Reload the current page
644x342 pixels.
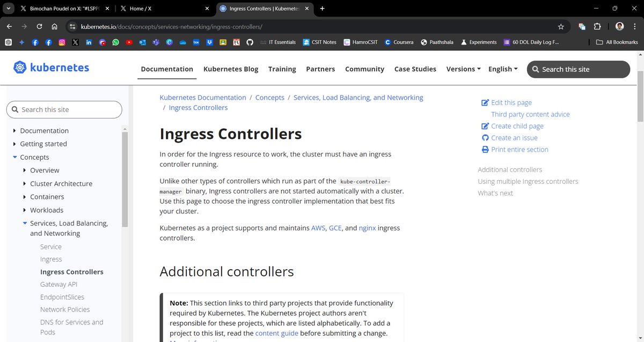39,26
